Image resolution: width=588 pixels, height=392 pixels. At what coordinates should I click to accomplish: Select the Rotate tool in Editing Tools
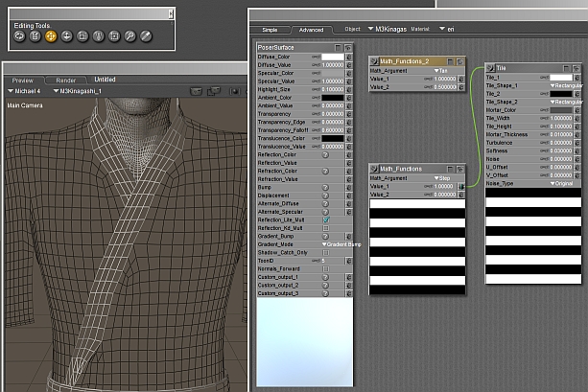(19, 36)
